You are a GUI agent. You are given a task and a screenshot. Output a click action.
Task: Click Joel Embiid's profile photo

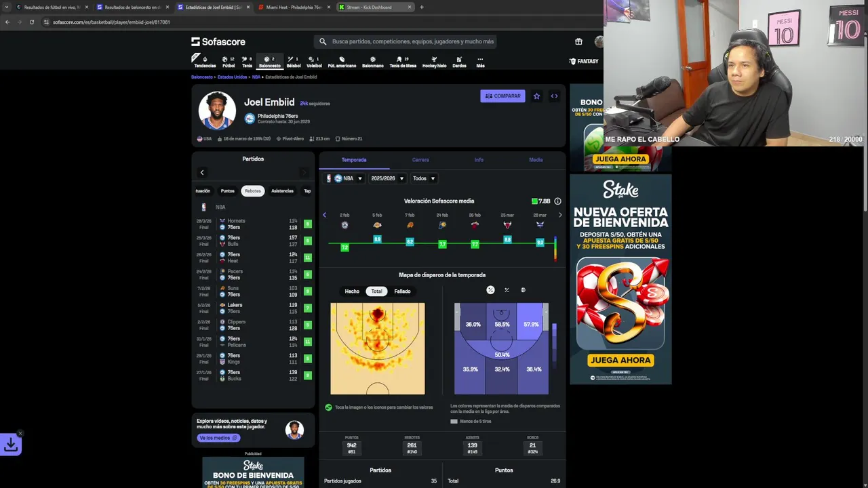(x=217, y=110)
